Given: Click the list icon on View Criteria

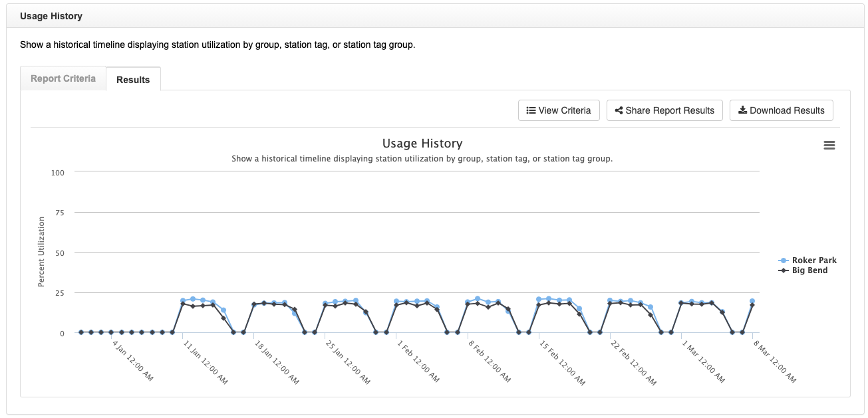Looking at the screenshot, I should (531, 110).
